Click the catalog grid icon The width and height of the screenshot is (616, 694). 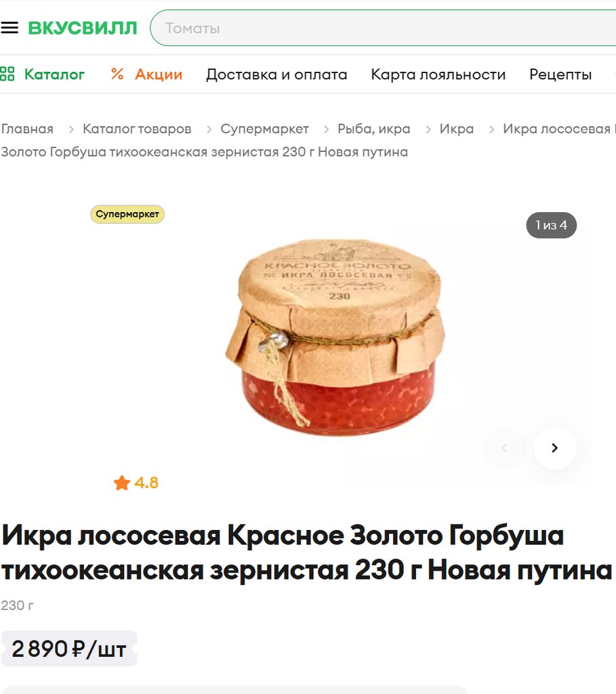(7, 74)
